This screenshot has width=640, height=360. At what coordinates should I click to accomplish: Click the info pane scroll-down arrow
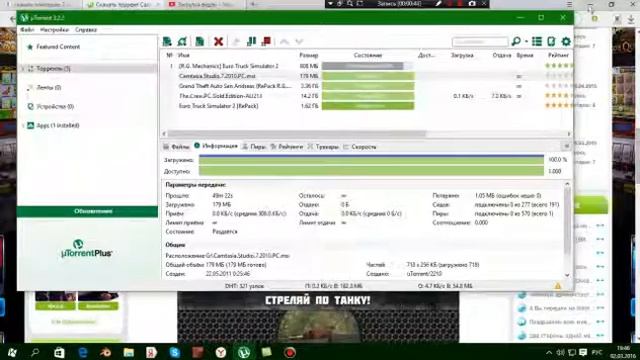[567, 276]
